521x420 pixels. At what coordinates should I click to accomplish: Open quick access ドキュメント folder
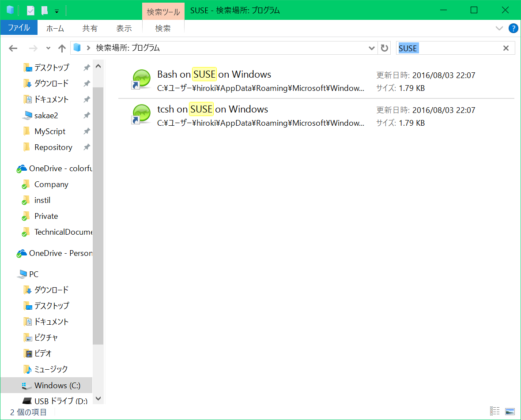click(x=52, y=99)
